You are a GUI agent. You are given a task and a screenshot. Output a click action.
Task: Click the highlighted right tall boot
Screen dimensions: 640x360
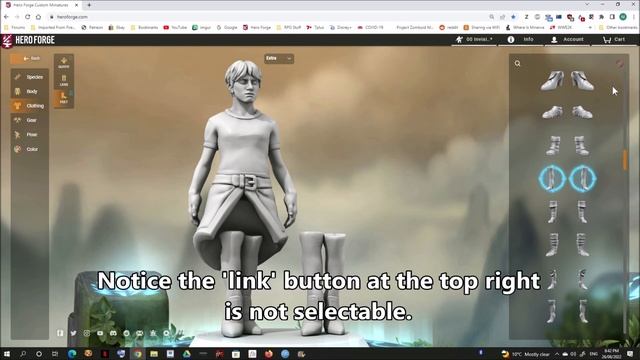click(582, 179)
